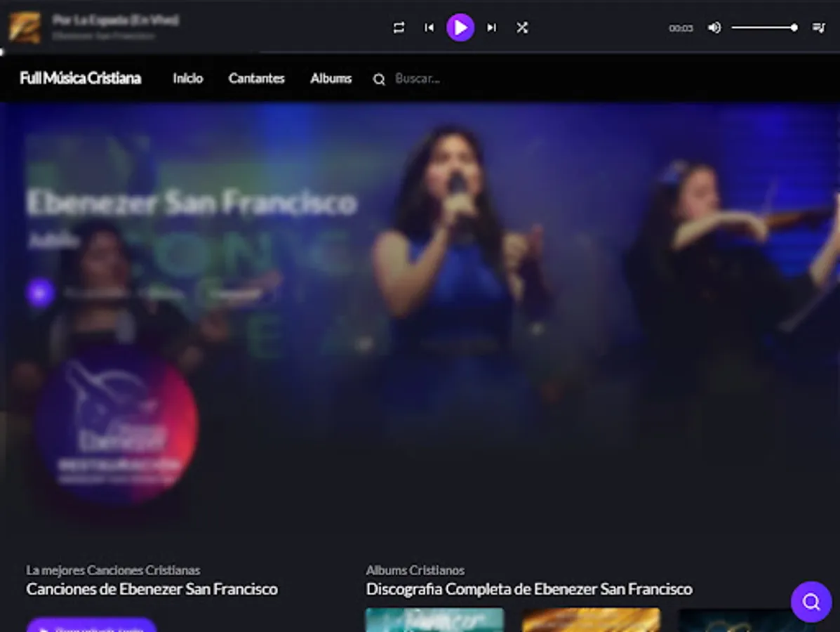Viewport: 840px width, 632px height.
Task: Go to the Full Música Cristiana logo home
Action: click(81, 78)
